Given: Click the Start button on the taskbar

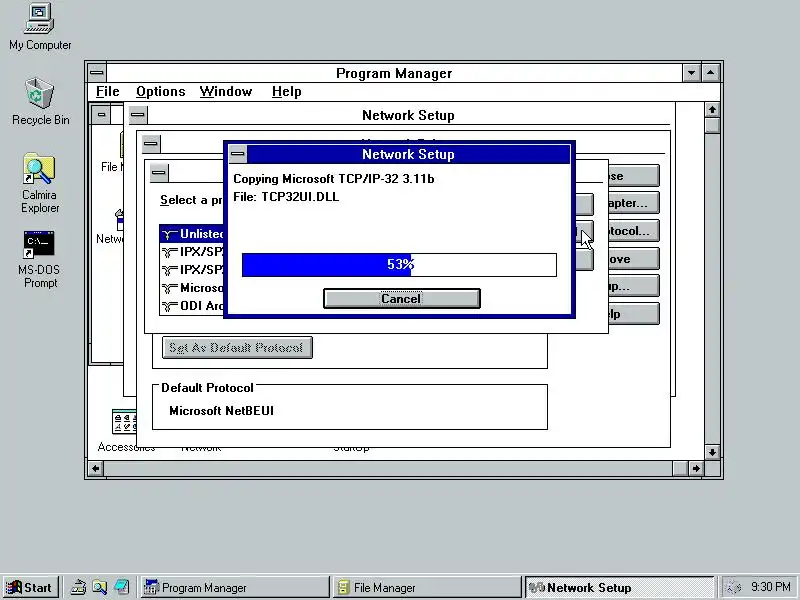Looking at the screenshot, I should (x=30, y=587).
